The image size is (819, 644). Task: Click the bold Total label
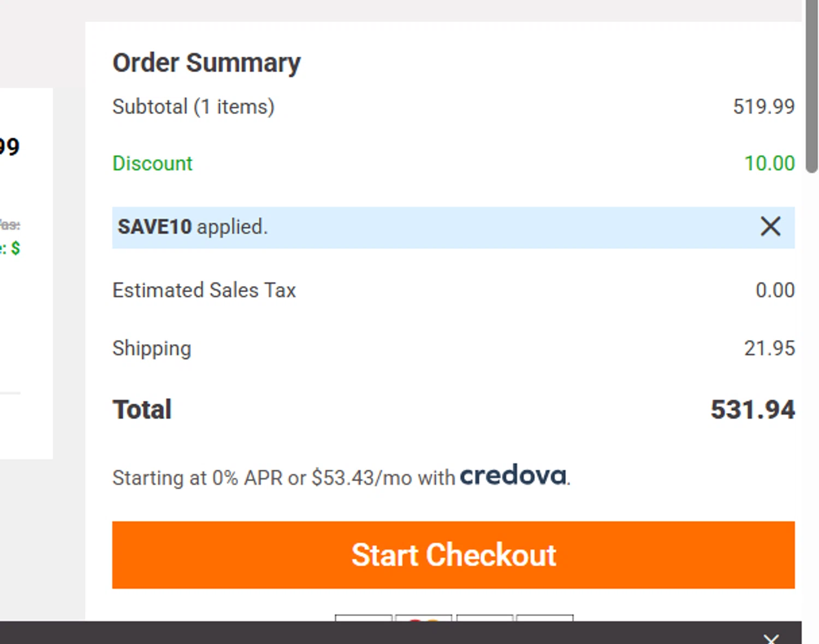pos(142,410)
